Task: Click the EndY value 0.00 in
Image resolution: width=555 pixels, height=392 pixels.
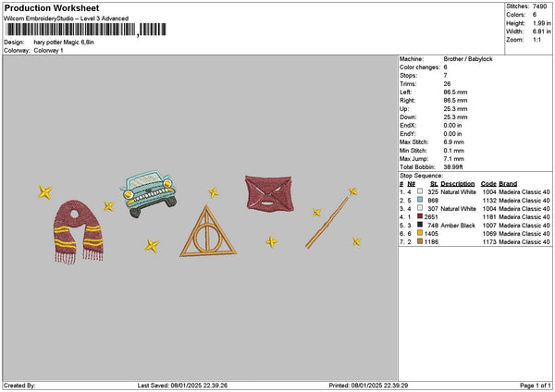Action: point(452,134)
